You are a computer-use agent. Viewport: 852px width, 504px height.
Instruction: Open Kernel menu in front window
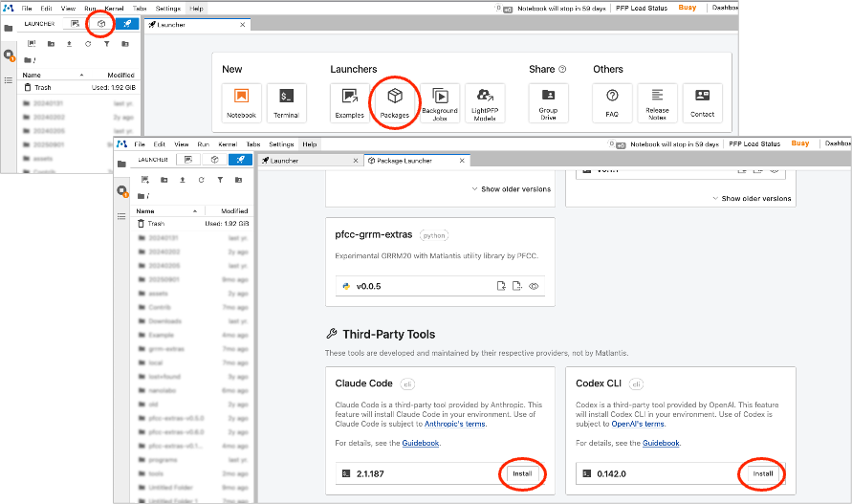228,144
